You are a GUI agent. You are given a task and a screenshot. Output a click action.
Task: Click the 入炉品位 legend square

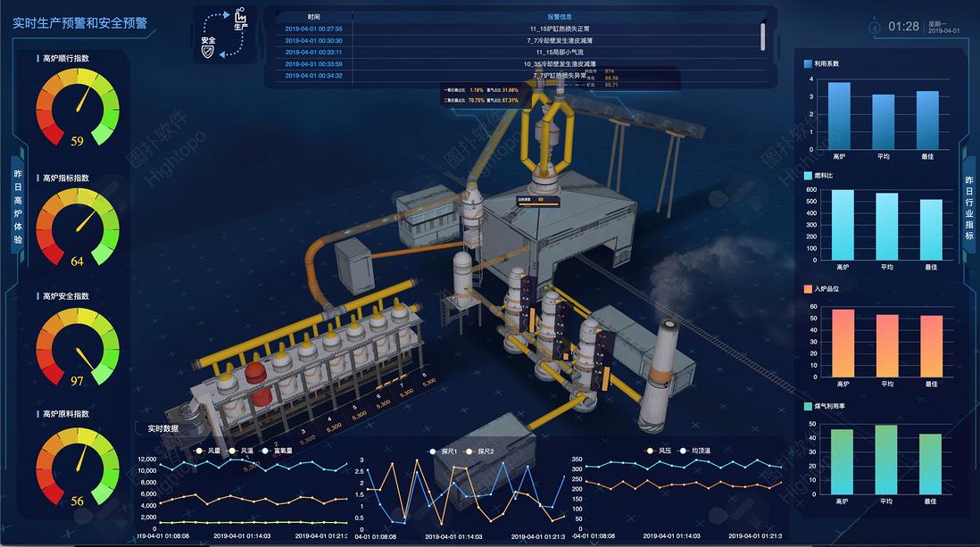pos(808,289)
